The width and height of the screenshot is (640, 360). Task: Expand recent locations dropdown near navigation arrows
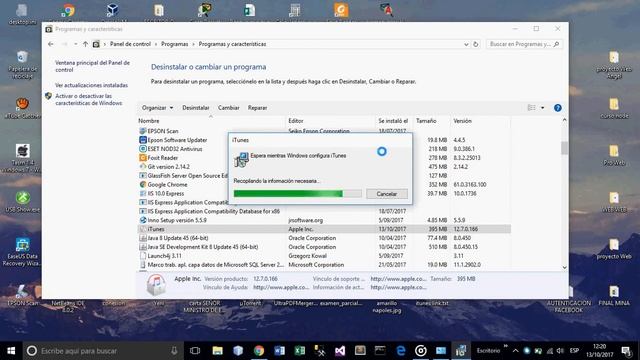click(x=76, y=44)
